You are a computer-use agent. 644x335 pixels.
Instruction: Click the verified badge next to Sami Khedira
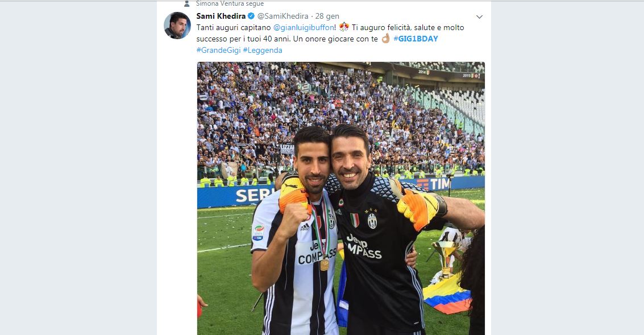point(251,16)
